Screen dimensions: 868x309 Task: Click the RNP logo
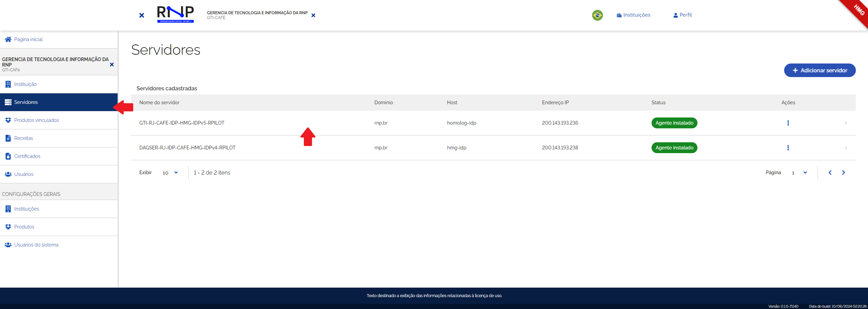[175, 14]
